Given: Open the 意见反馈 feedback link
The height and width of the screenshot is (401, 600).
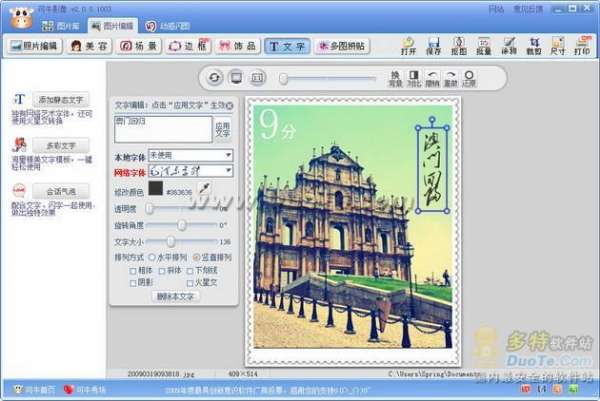Looking at the screenshot, I should tap(528, 9).
